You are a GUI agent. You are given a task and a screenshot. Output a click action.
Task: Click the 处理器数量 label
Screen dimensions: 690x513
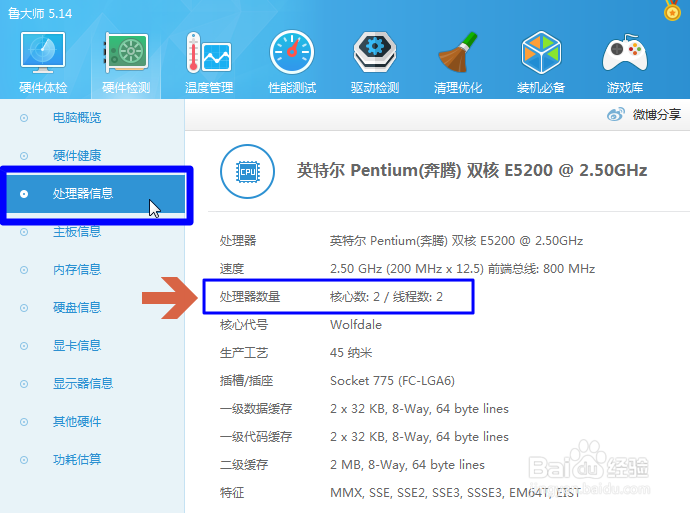click(x=250, y=297)
